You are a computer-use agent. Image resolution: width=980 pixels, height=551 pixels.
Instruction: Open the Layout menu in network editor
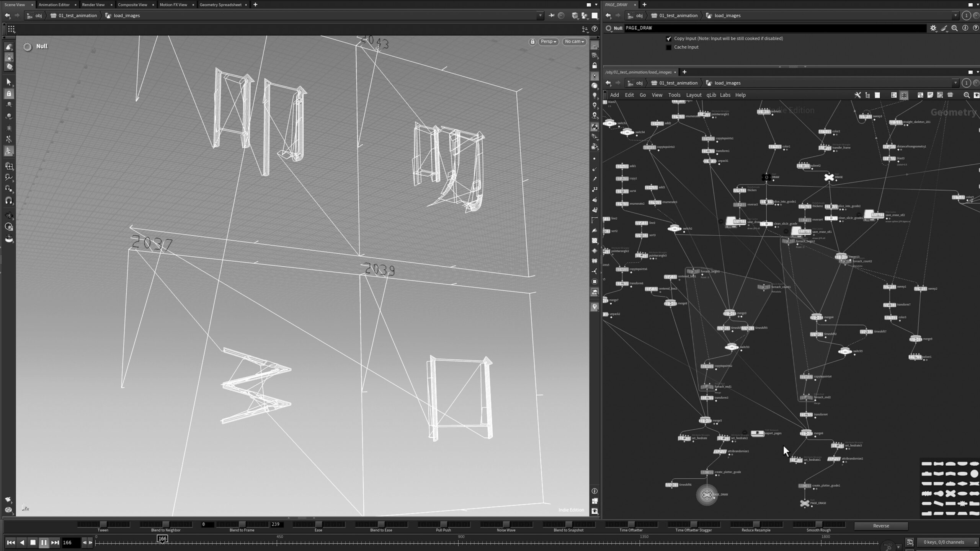(x=694, y=95)
